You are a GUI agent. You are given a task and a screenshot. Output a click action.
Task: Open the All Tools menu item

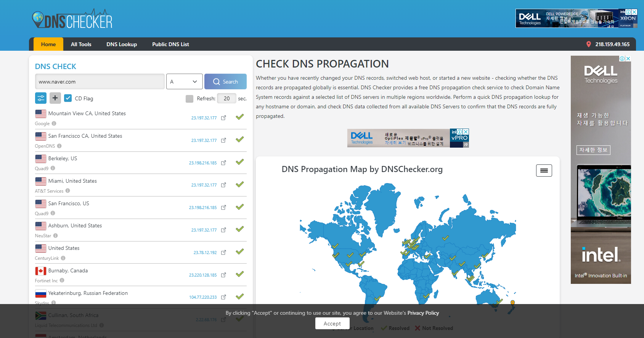click(x=81, y=44)
